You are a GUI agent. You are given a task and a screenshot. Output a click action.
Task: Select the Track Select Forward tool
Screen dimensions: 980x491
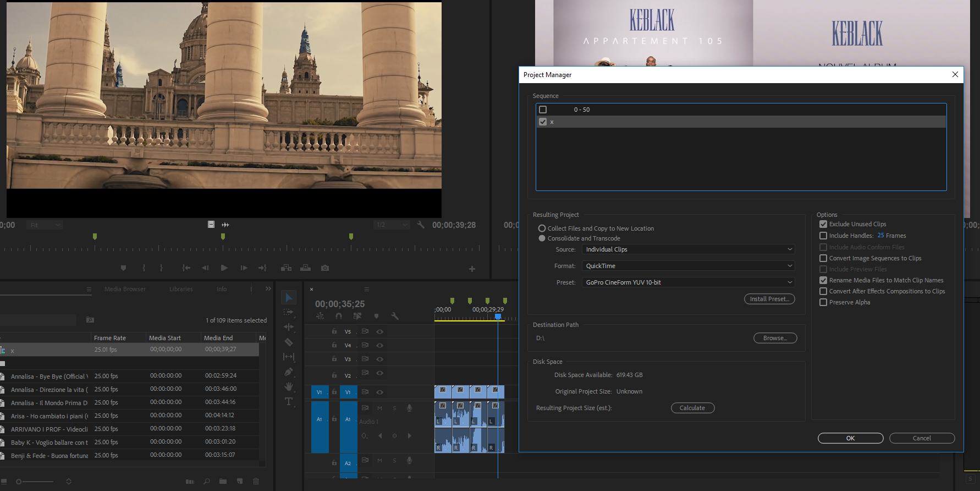pos(288,312)
